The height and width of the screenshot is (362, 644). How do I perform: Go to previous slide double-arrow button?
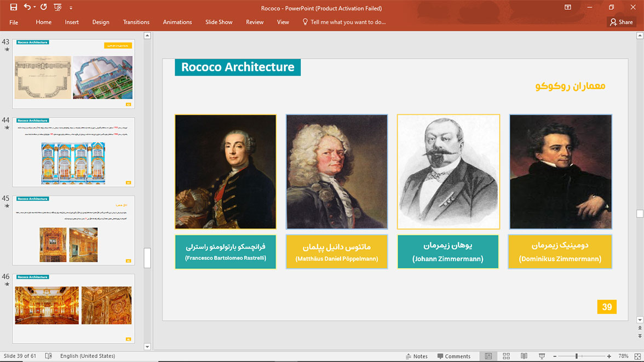pos(640,328)
